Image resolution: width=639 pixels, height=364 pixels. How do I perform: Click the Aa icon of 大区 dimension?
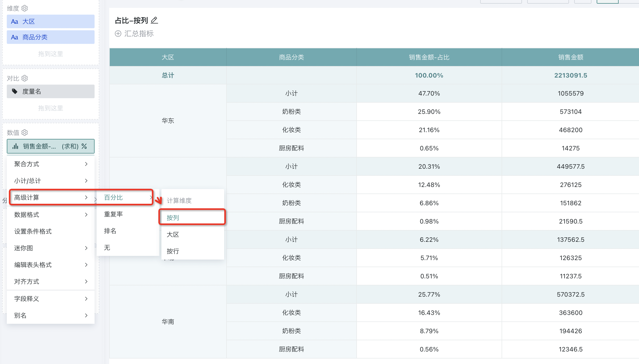click(15, 21)
